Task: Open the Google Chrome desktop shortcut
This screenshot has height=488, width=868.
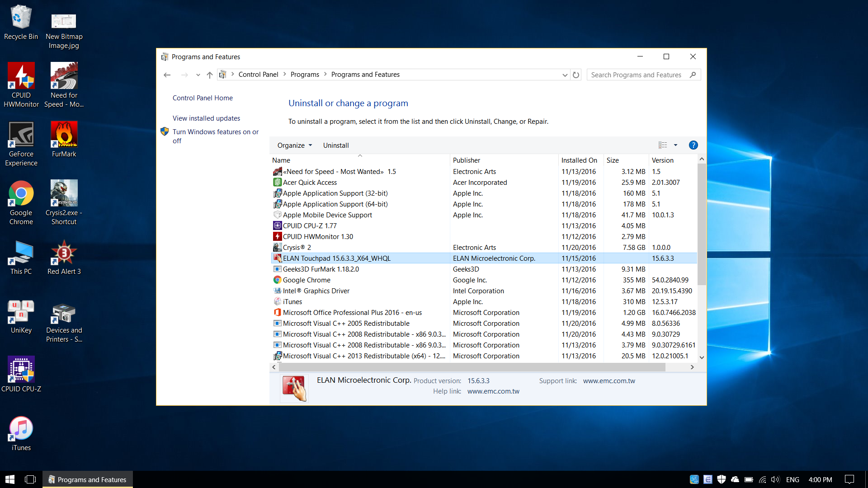Action: (21, 202)
